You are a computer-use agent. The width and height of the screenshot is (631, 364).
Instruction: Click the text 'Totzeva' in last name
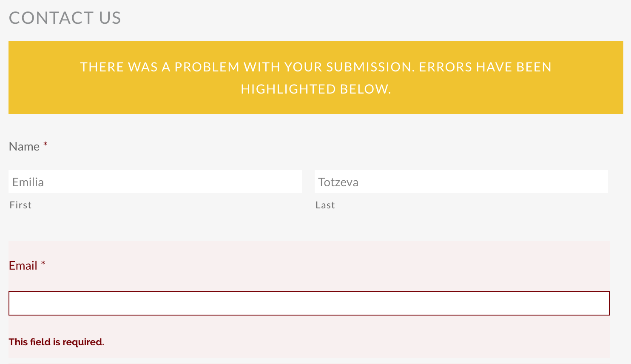[x=338, y=182]
